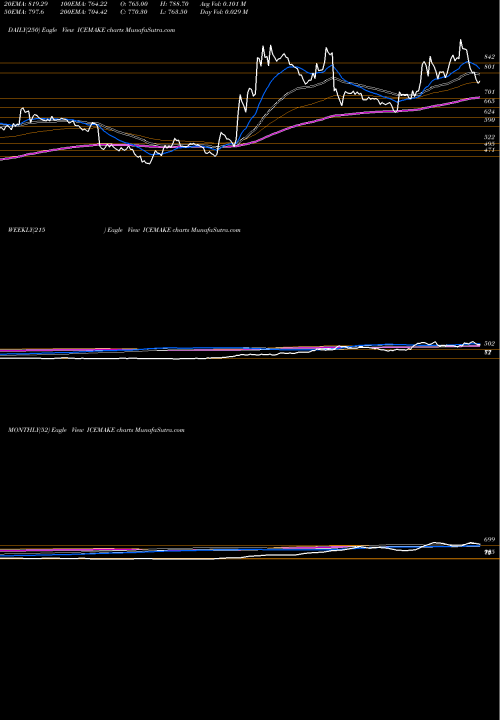Click the 801 price level label
The height and width of the screenshot is (720, 500).
coord(489,67)
